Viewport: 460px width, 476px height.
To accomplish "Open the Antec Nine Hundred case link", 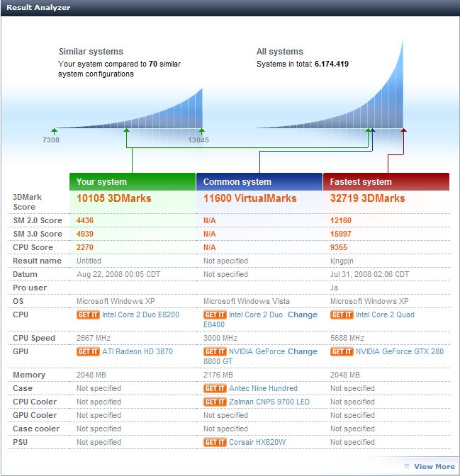I will [x=263, y=388].
